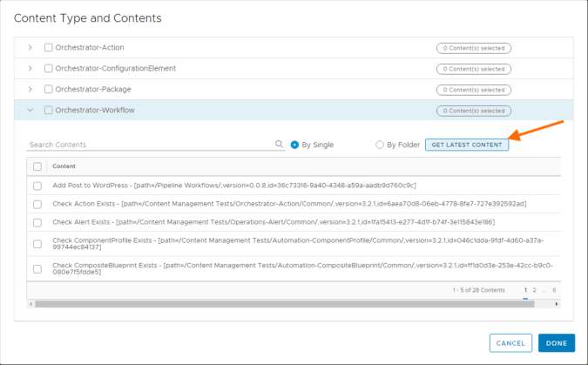588x365 pixels.
Task: Switch to By Folder radio option
Action: [380, 145]
